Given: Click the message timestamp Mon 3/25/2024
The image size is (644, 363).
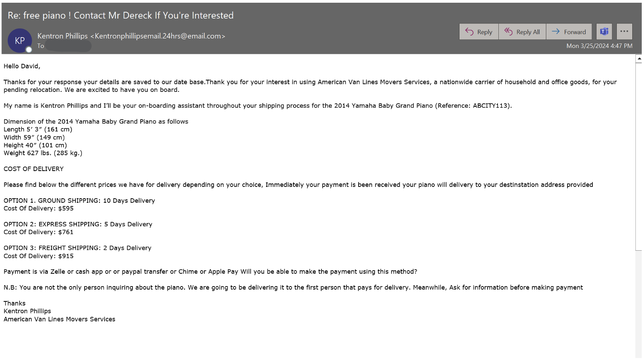Looking at the screenshot, I should click(599, 46).
